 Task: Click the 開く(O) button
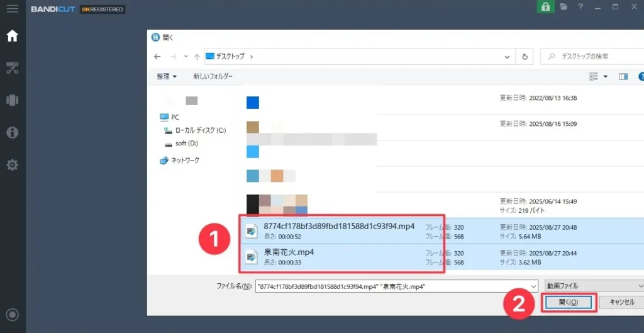click(x=569, y=302)
